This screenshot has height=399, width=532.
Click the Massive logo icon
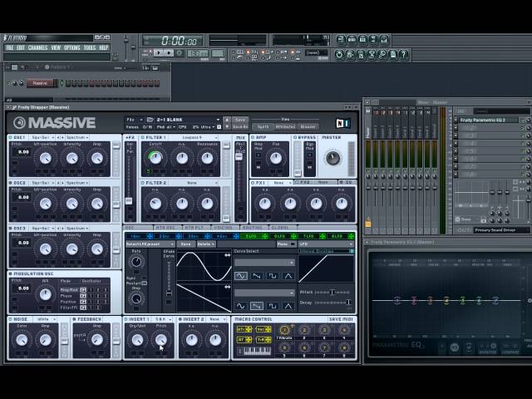point(20,123)
